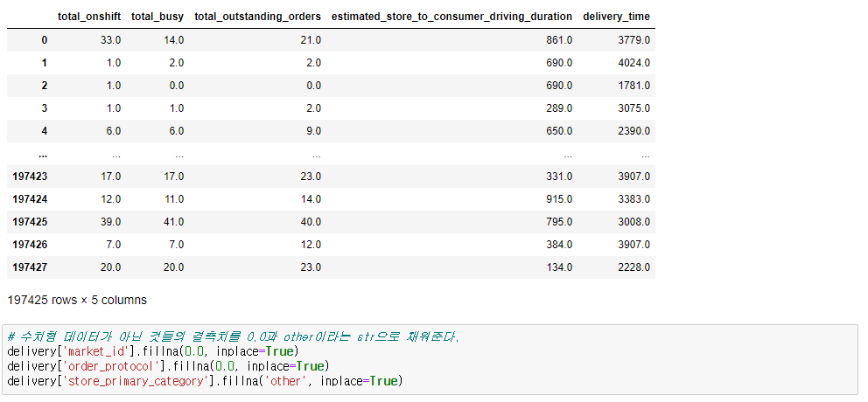The width and height of the screenshot is (868, 402).
Task: Click the '197425 rows × 5 columns' summary text
Action: pyautogui.click(x=77, y=301)
